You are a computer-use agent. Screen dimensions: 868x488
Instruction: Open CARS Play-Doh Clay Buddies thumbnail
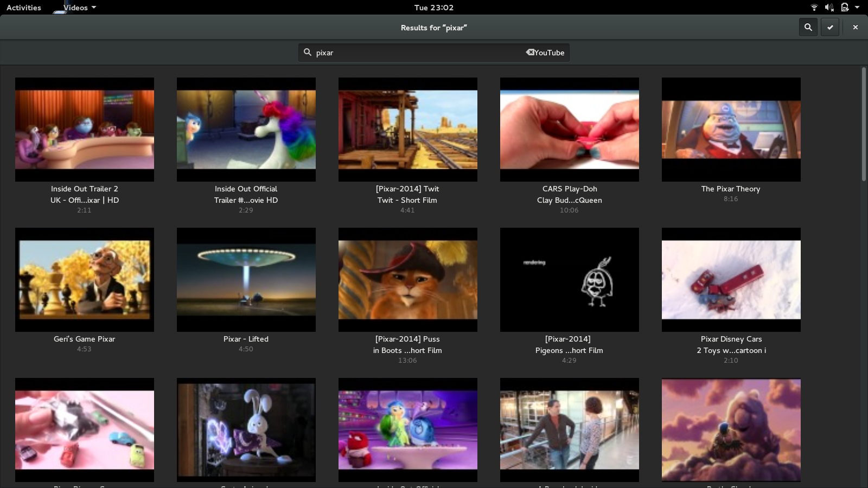pos(570,130)
